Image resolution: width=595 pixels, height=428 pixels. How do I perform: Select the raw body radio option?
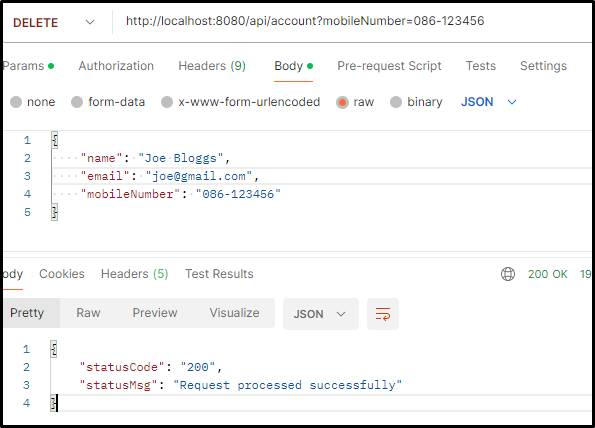(342, 102)
